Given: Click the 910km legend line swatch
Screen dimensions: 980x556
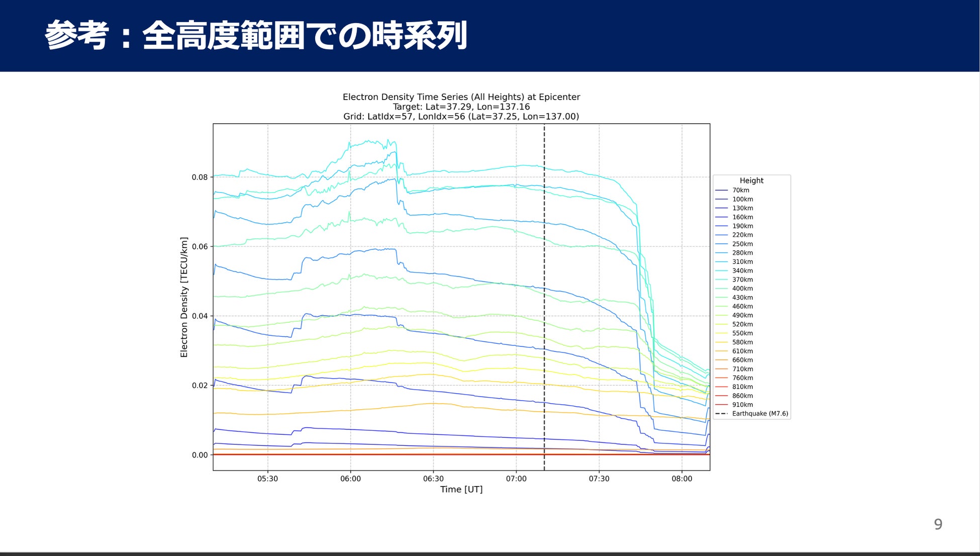Looking at the screenshot, I should (721, 405).
